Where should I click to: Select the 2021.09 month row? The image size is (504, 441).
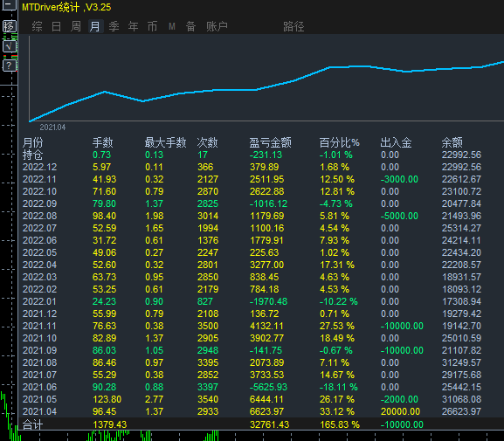click(252, 350)
